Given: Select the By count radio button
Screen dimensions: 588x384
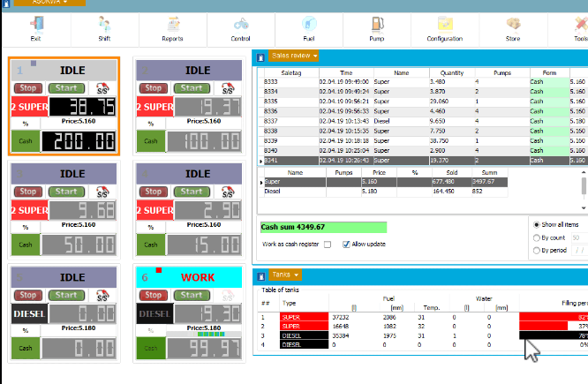Looking at the screenshot, I should point(537,237).
